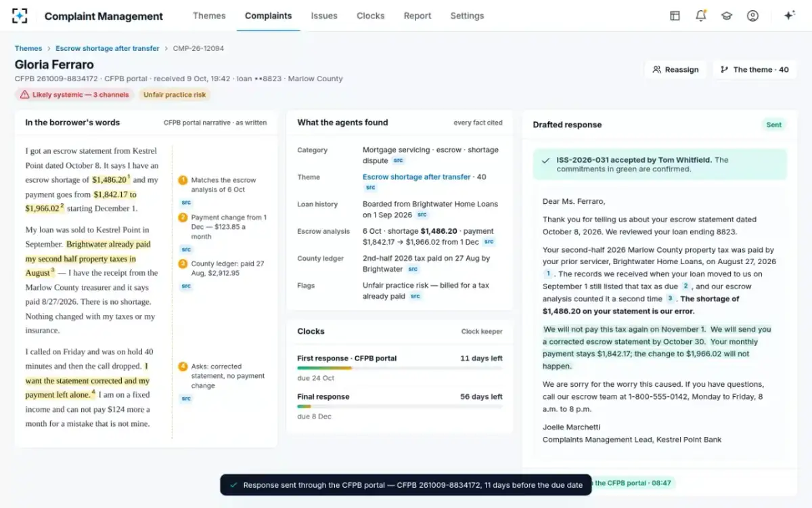The image size is (812, 508).
Task: Open src chip in Escrow analysis row
Action: click(489, 242)
